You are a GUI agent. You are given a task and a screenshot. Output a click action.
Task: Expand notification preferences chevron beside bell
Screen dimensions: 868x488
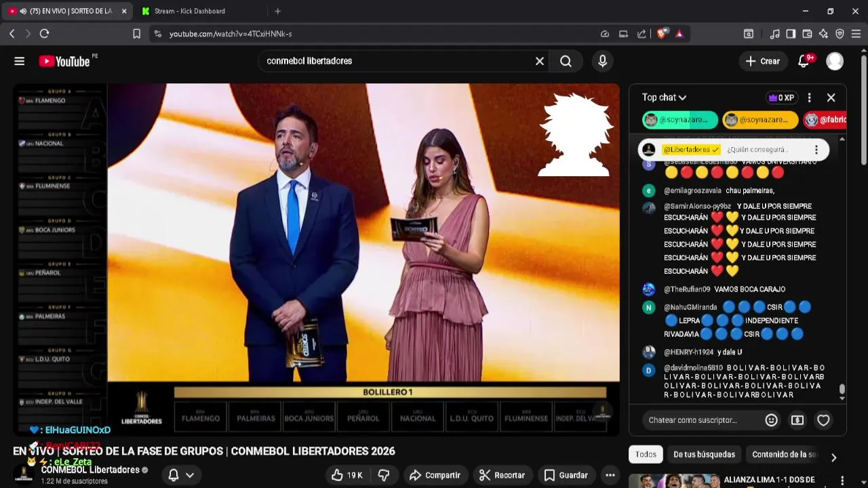pos(190,475)
